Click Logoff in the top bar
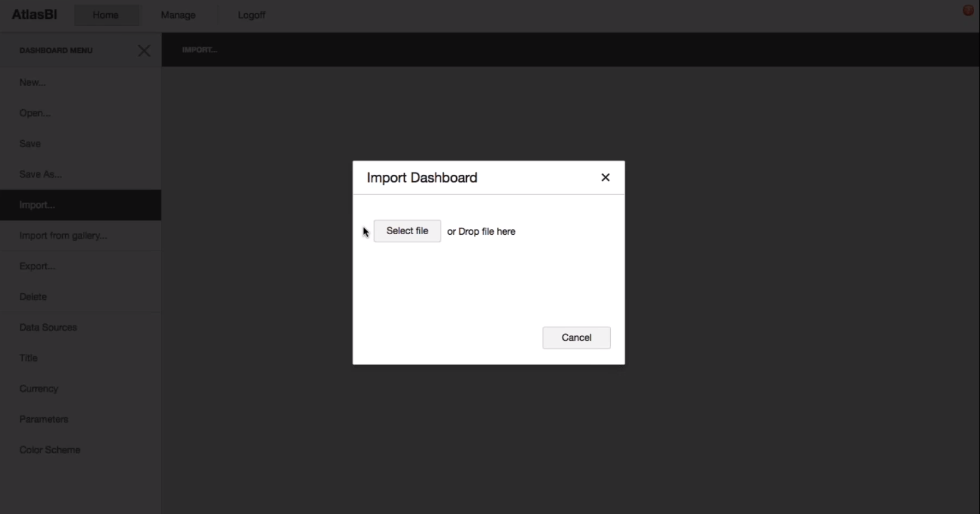 click(251, 15)
